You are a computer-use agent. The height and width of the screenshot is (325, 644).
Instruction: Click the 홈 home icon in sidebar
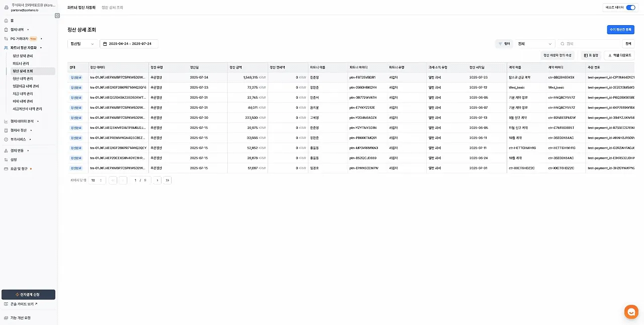6,21
